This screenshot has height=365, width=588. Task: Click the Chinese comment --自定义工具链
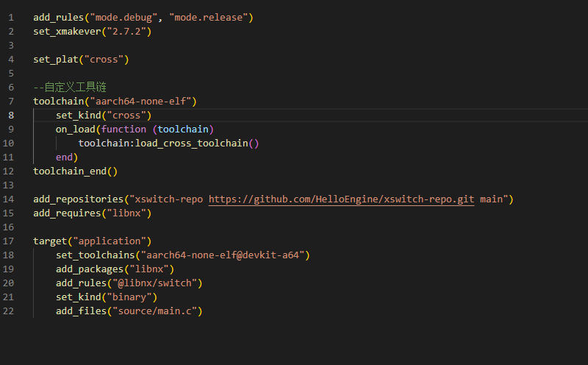coord(70,88)
